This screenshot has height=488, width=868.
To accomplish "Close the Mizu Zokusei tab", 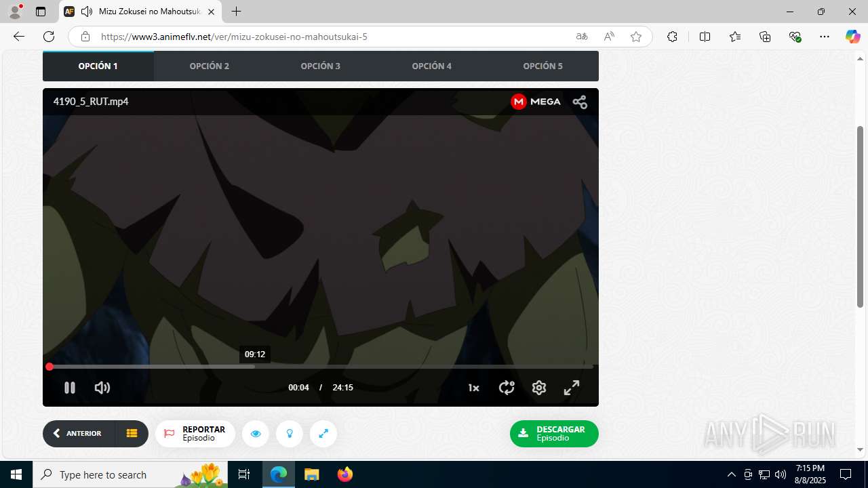I will click(211, 12).
